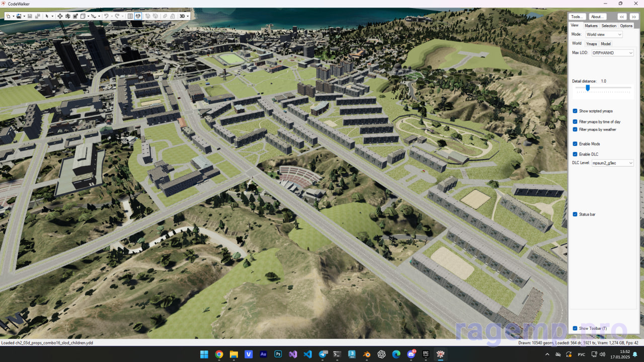Screen dimensions: 644x362
Task: Click the Detail distance slider handle
Action: (588, 88)
